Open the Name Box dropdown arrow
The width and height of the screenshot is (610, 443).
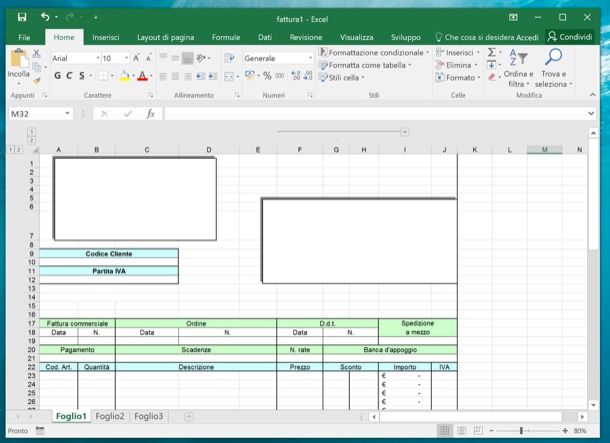pos(67,114)
